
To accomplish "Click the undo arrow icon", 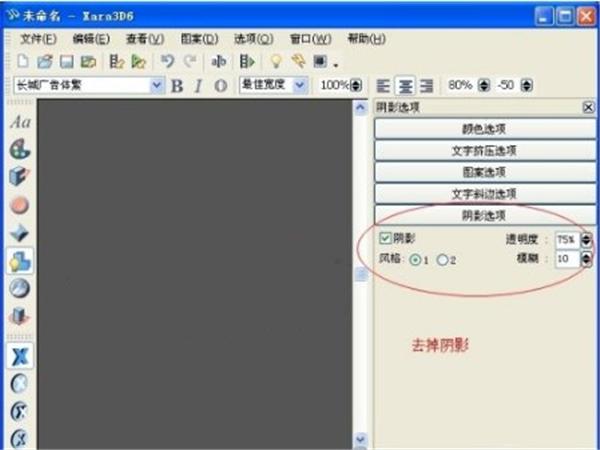I will tap(168, 61).
